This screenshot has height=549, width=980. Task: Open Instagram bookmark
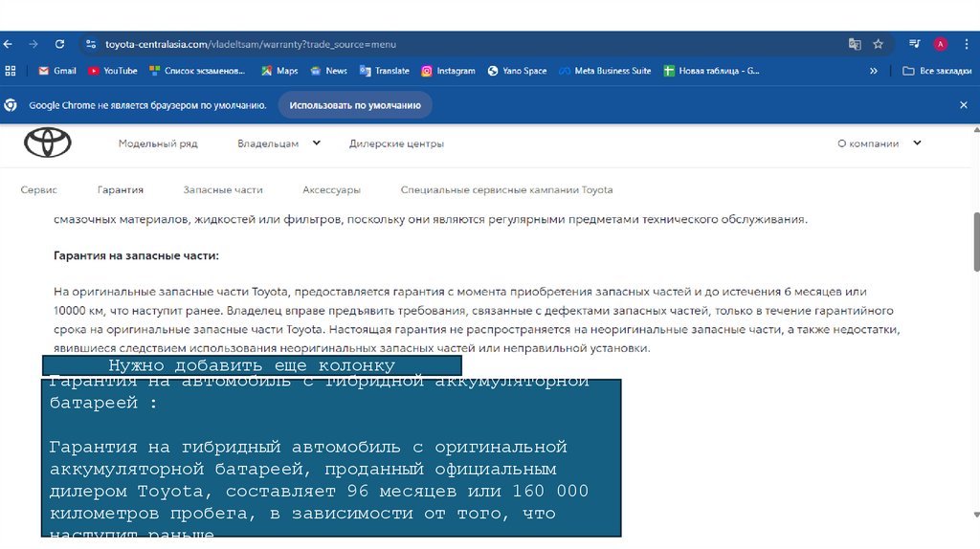(448, 71)
